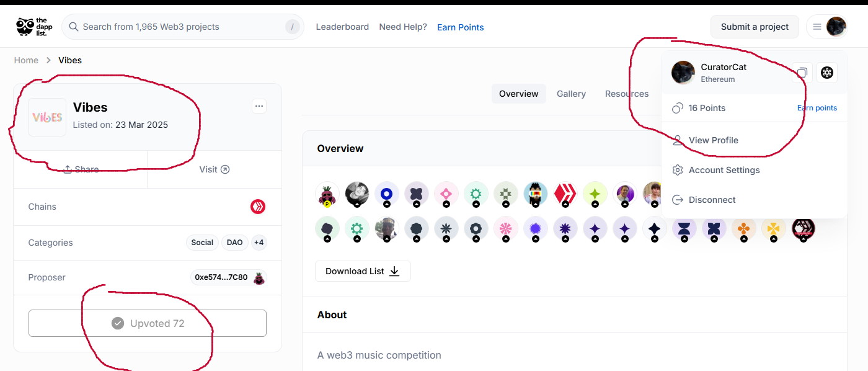Click 'A web3 music competition' description
The height and width of the screenshot is (371, 868).
[x=379, y=355]
